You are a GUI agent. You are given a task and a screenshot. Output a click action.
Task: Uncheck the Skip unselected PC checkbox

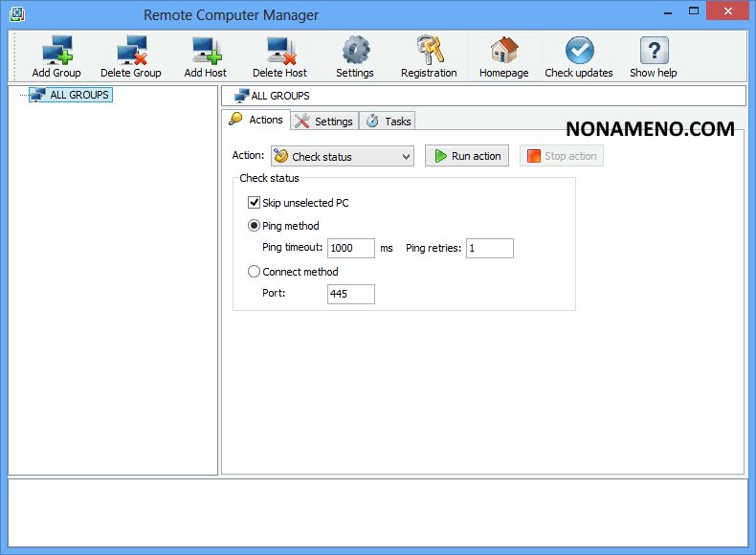(x=255, y=203)
